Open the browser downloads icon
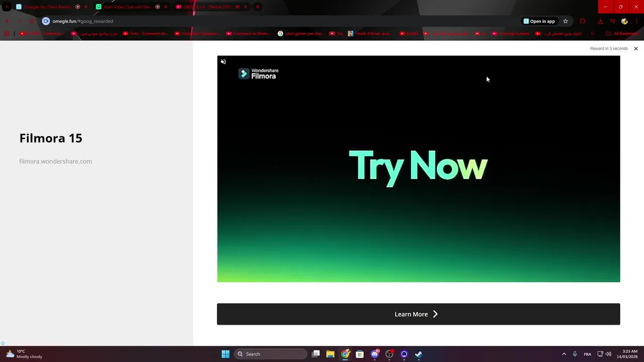Image resolution: width=644 pixels, height=362 pixels. pos(600,21)
